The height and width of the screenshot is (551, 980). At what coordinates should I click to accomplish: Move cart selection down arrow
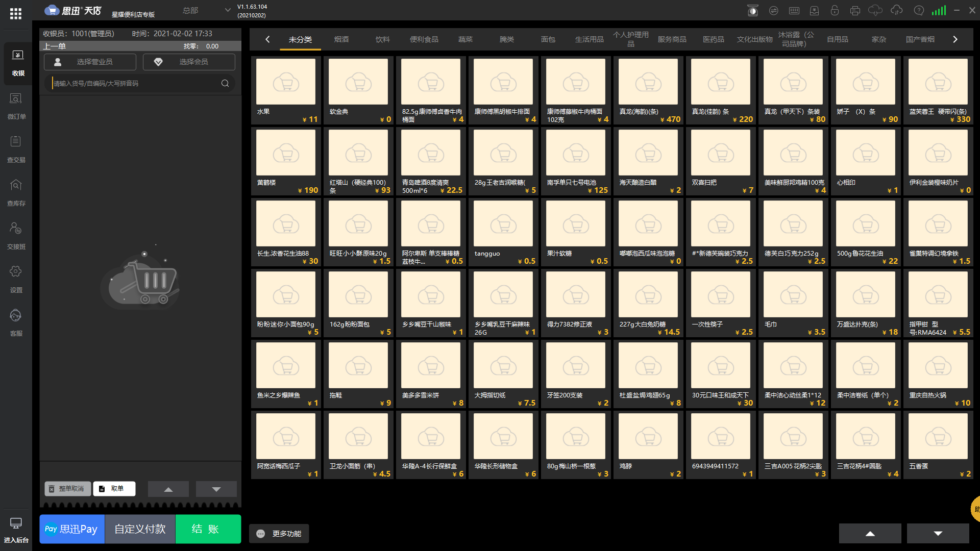coord(216,489)
